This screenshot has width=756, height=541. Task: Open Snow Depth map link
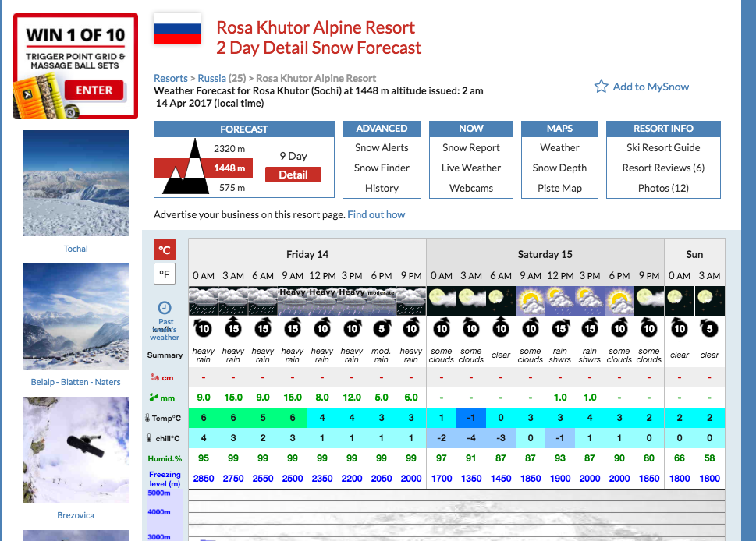(559, 168)
